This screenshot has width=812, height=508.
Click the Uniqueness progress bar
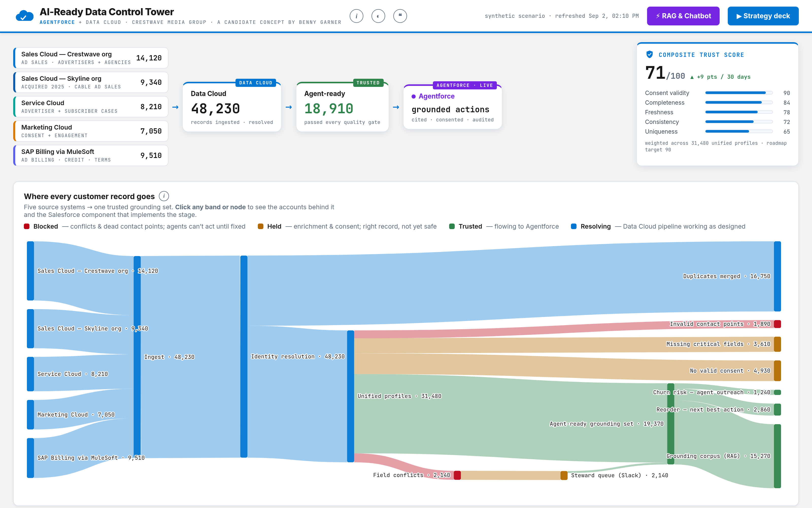pyautogui.click(x=739, y=131)
